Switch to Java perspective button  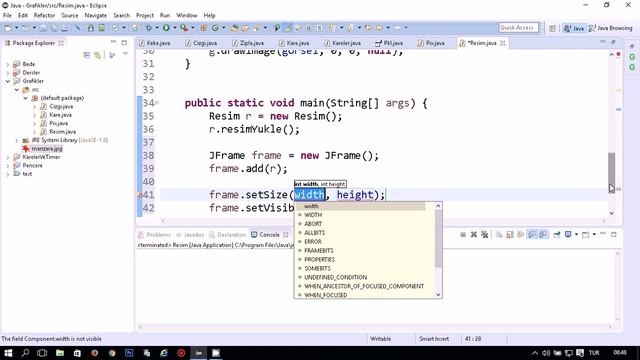coord(574,28)
